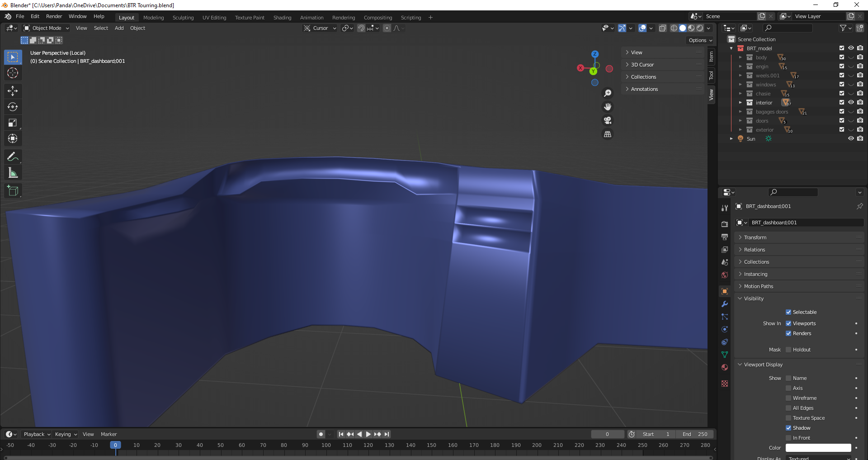Select the Rotate tool

tap(13, 107)
